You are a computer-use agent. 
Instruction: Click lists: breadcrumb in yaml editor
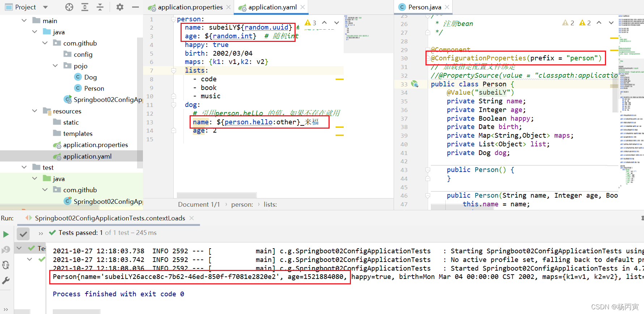pos(270,205)
